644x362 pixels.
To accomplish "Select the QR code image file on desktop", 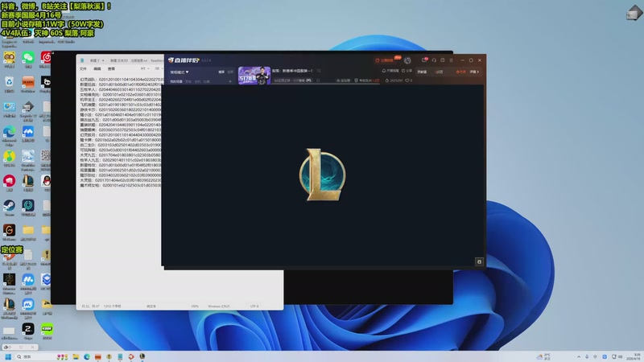I will pos(46,156).
